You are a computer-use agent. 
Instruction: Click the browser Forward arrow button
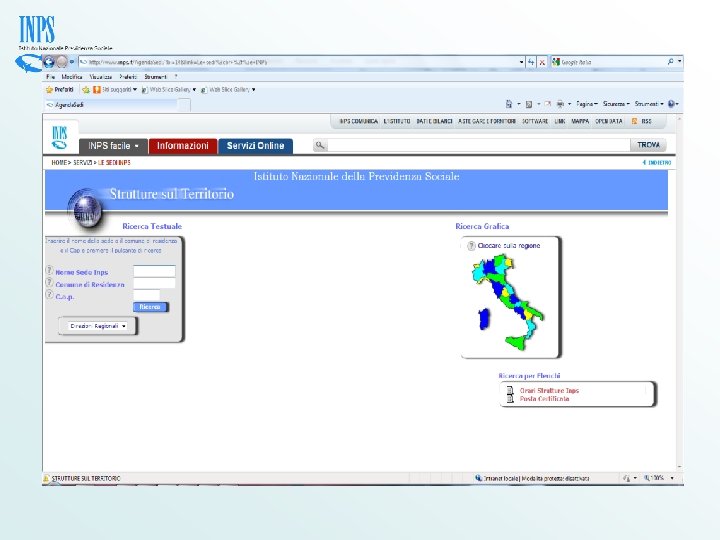(62, 62)
